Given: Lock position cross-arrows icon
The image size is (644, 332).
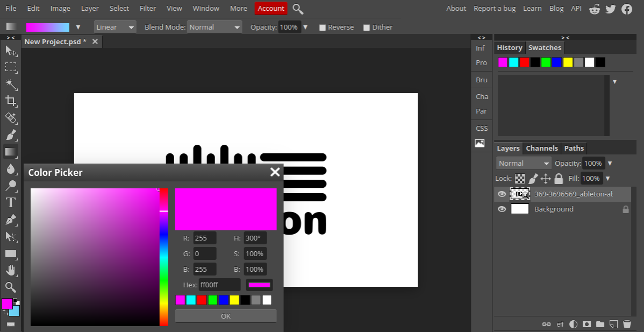Looking at the screenshot, I should 546,178.
